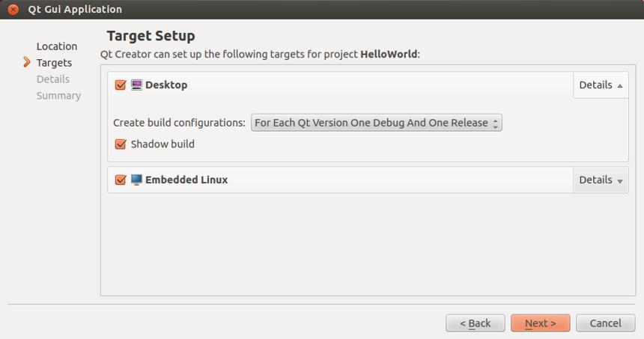Click the orange arrow beside Targets
Image resolution: width=644 pixels, height=339 pixels.
27,62
